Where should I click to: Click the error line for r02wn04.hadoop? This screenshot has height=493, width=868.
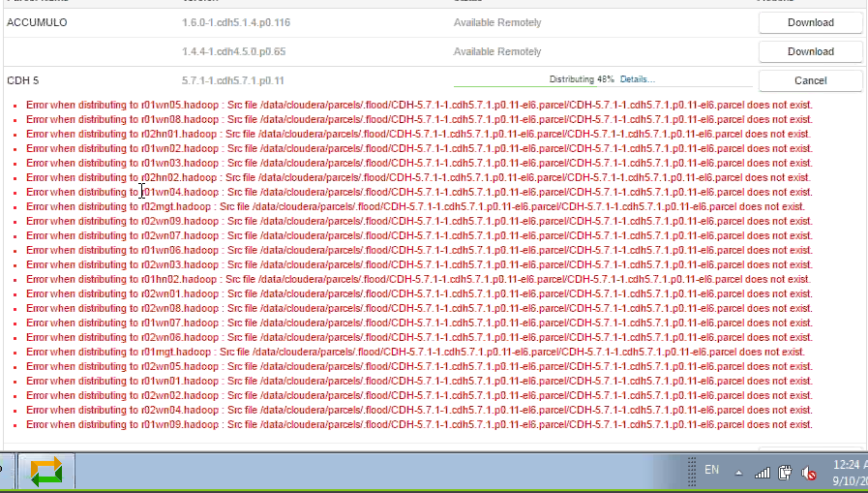click(419, 410)
